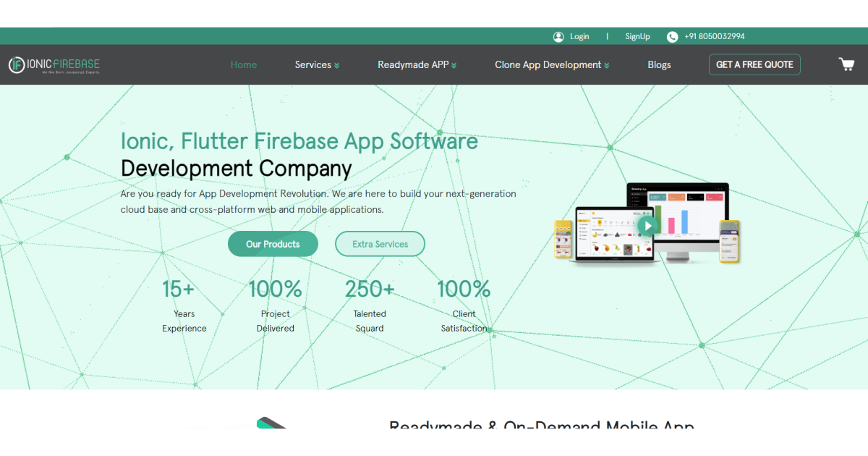
Task: Open the Blogs menu item
Action: (659, 64)
